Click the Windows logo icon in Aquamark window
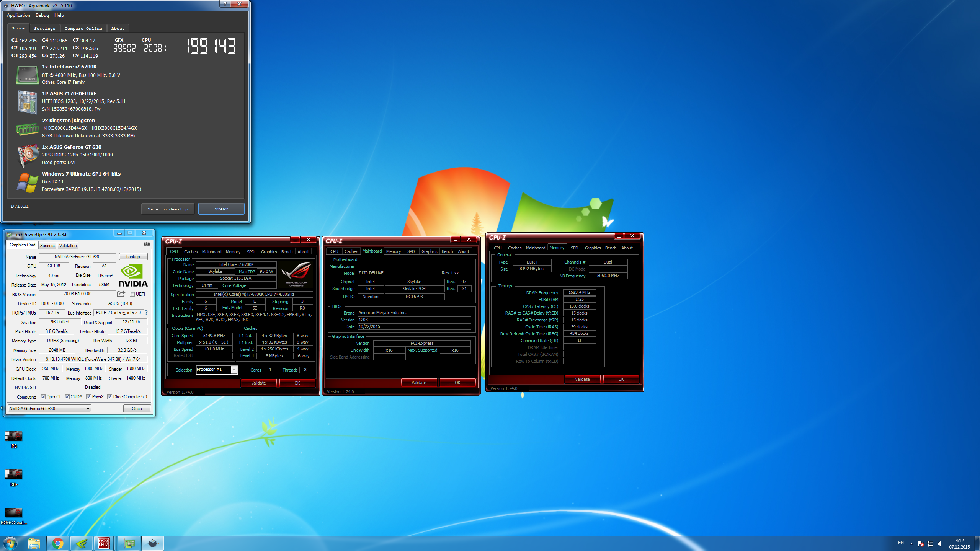Screen dimensions: 980x551 27,183
